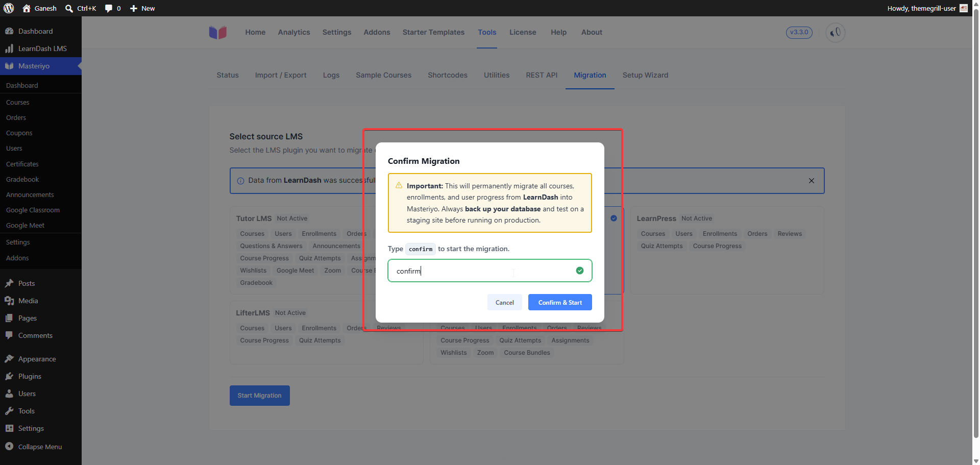Click the Start Migration button

point(260,396)
